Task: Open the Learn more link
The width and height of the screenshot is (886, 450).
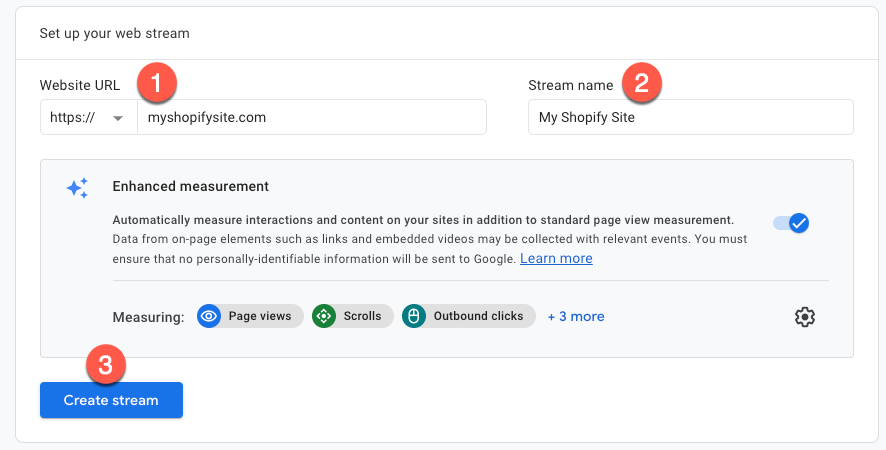Action: pyautogui.click(x=556, y=258)
